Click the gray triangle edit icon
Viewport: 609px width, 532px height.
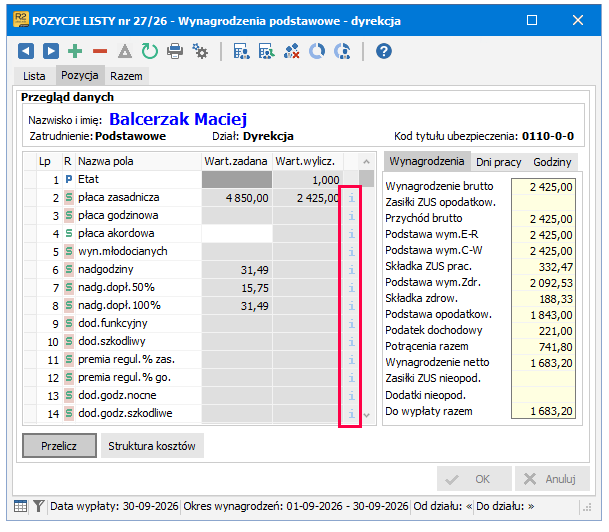(x=125, y=51)
